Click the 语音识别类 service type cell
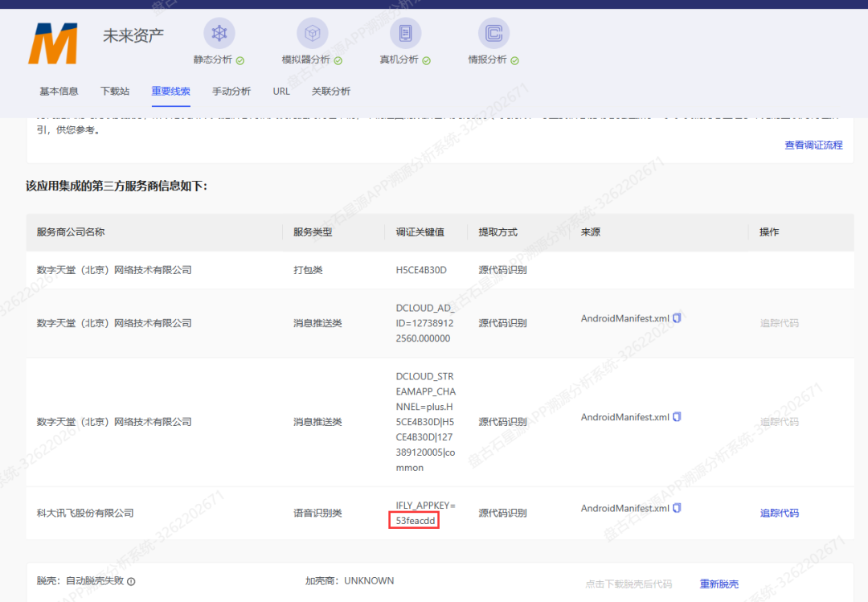This screenshot has height=602, width=868. 317,513
